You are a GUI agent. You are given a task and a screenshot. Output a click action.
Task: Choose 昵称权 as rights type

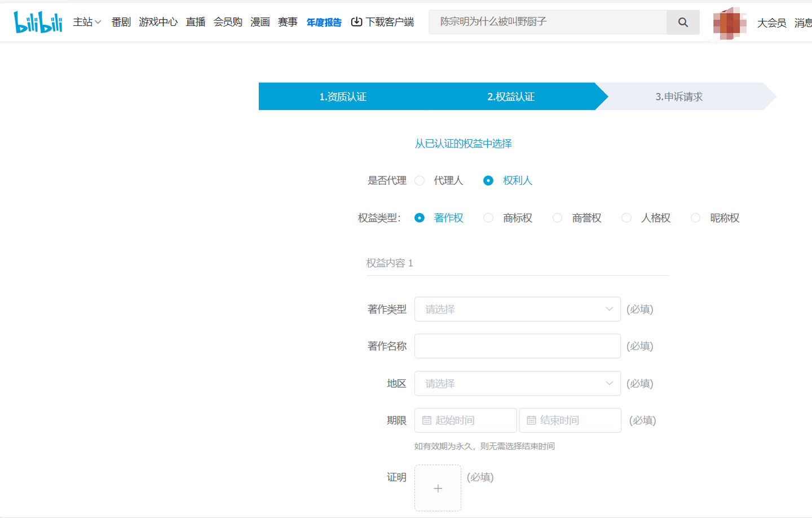[x=695, y=218]
